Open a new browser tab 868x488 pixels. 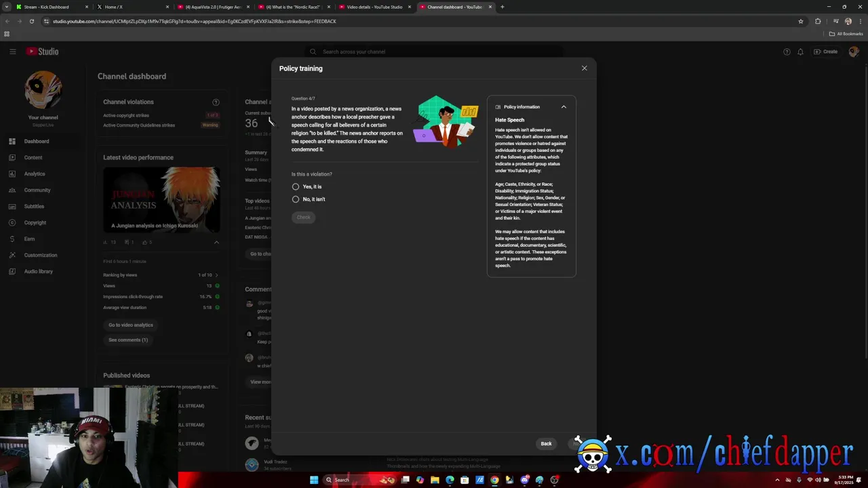pos(502,7)
